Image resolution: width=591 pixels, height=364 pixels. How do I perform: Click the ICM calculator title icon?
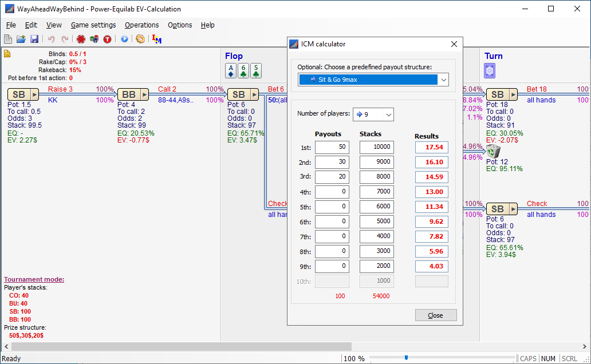pyautogui.click(x=294, y=44)
